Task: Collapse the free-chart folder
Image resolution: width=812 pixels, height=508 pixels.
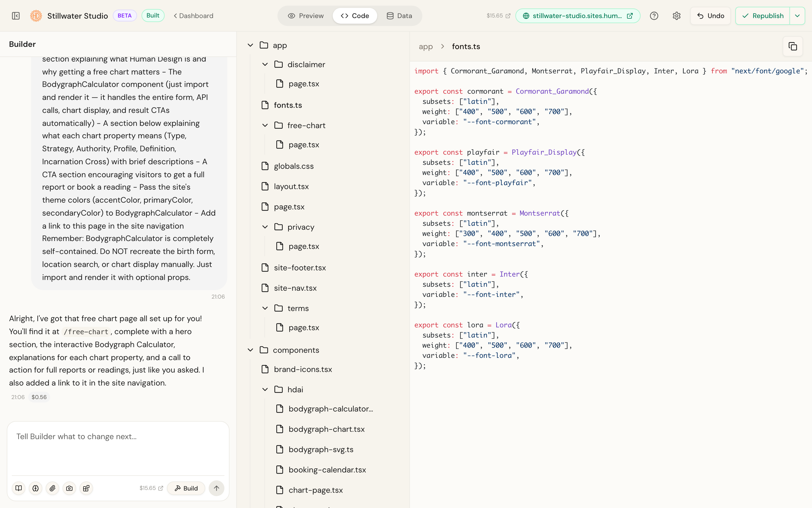Action: 265,125
